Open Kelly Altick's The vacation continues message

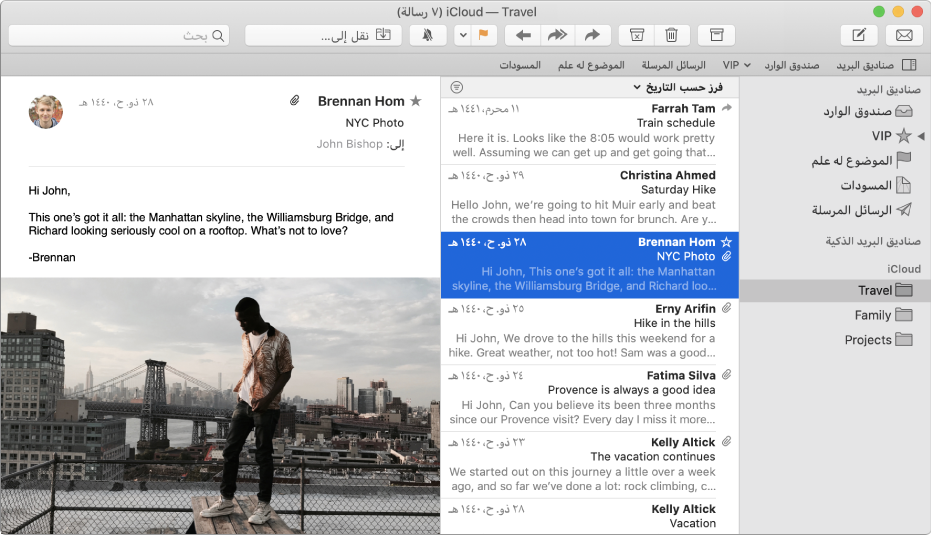pyautogui.click(x=590, y=465)
